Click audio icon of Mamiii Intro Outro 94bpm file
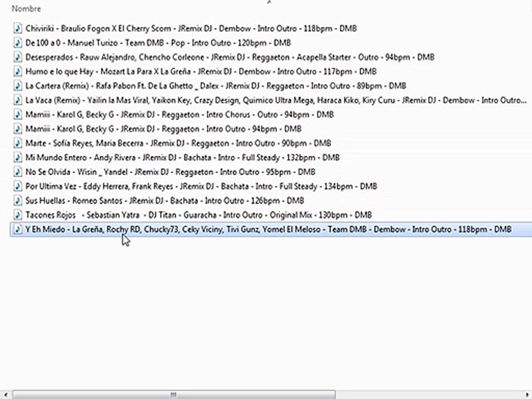Image resolution: width=532 pixels, height=399 pixels. [18, 129]
